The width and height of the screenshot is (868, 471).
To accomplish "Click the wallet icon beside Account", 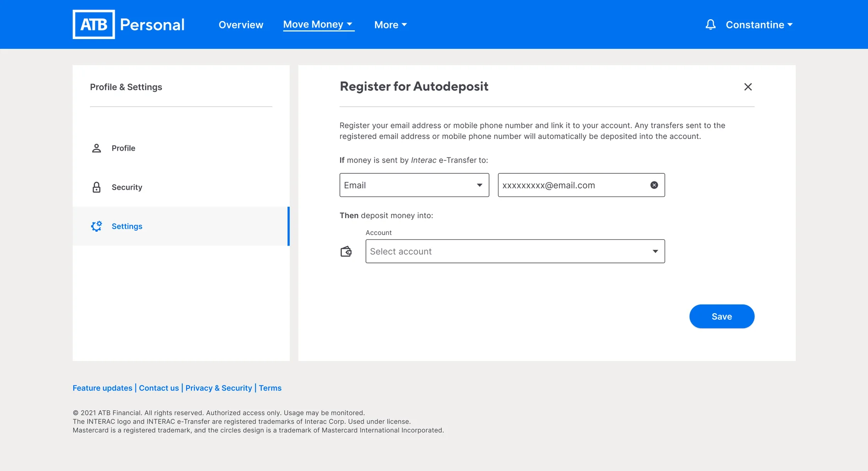I will [346, 251].
